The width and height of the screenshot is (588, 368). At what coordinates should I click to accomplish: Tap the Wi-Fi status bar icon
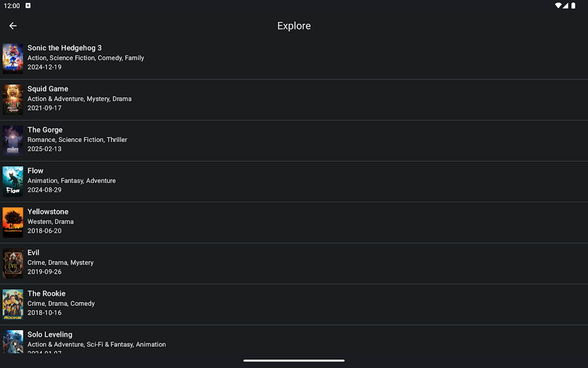558,6
